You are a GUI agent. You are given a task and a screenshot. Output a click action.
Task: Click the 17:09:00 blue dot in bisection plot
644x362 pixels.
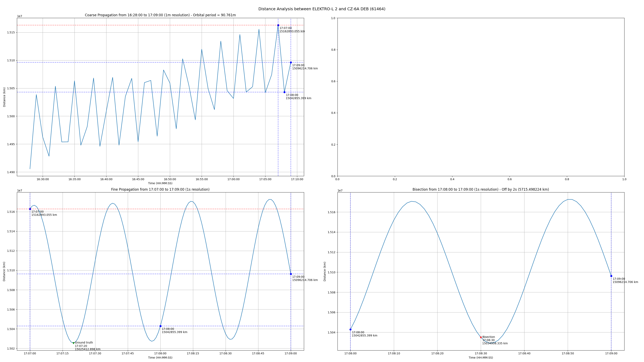coord(611,276)
